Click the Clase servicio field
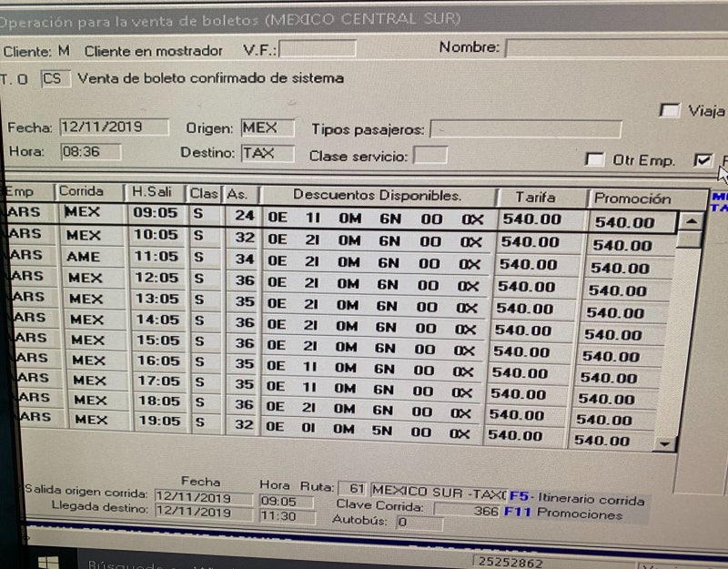Viewport: 728px width, 569px height. [430, 156]
